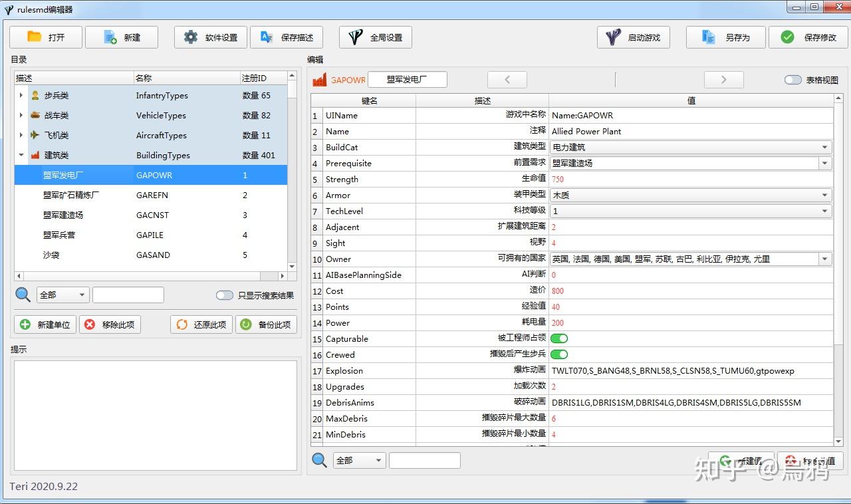Click the 盟军发电厂 name field in editor header
Viewport: 851px width, 504px height.
[408, 80]
